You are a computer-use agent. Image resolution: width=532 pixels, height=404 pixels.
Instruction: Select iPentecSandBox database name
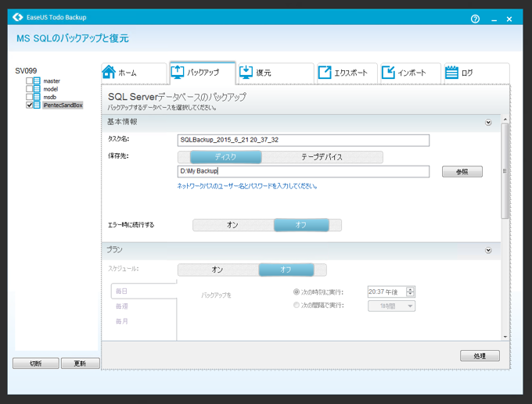tap(63, 105)
